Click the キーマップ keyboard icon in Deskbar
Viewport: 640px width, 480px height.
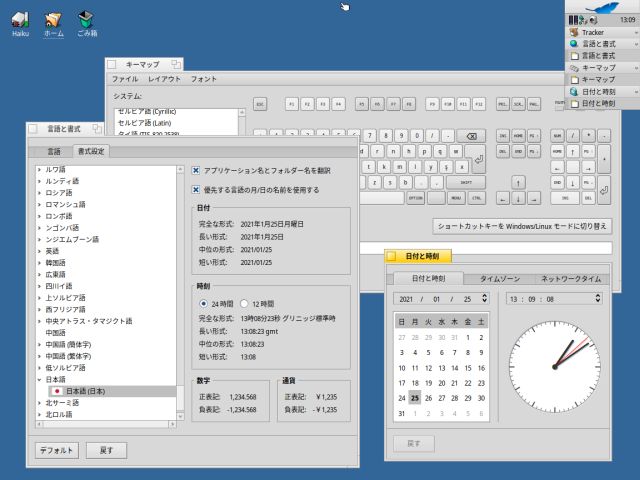tap(573, 67)
